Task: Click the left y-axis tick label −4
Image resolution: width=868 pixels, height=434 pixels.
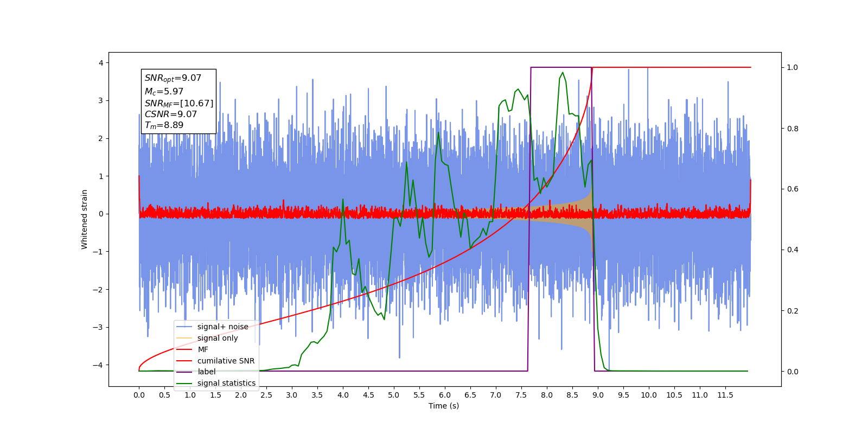Action: pos(98,365)
